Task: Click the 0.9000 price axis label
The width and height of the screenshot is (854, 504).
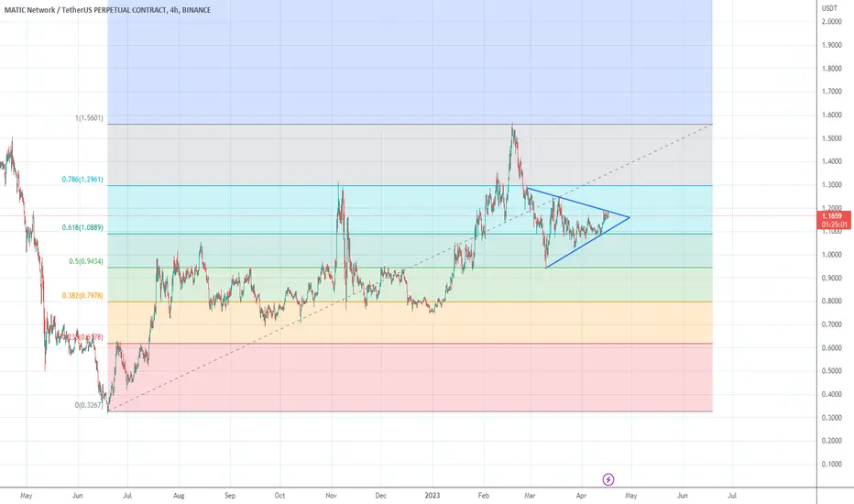Action: (x=832, y=278)
